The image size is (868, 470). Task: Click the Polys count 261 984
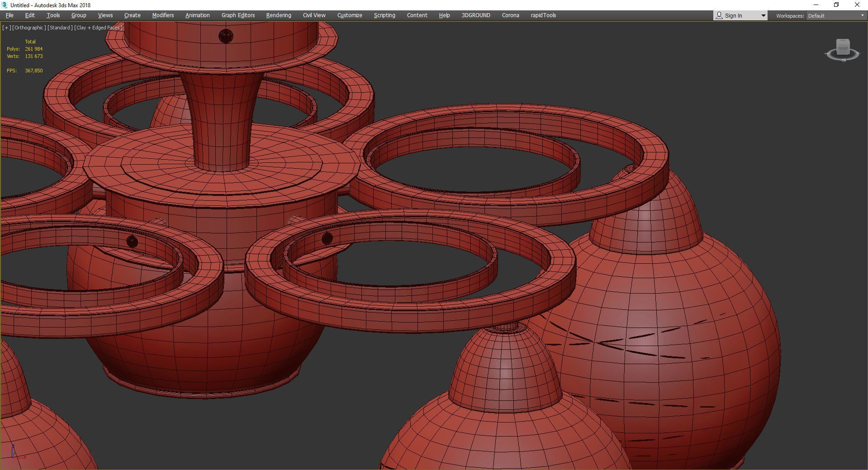coord(34,49)
